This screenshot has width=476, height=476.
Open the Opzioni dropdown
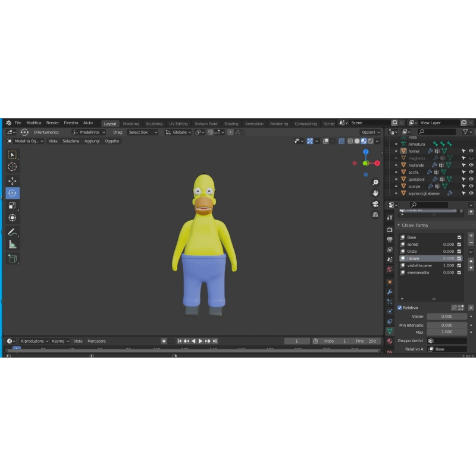(371, 132)
